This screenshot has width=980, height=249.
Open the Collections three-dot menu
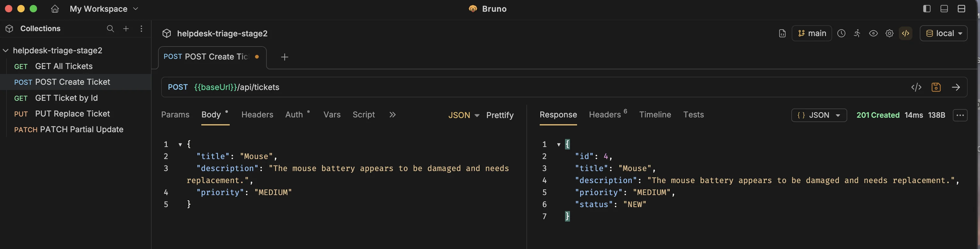click(141, 28)
